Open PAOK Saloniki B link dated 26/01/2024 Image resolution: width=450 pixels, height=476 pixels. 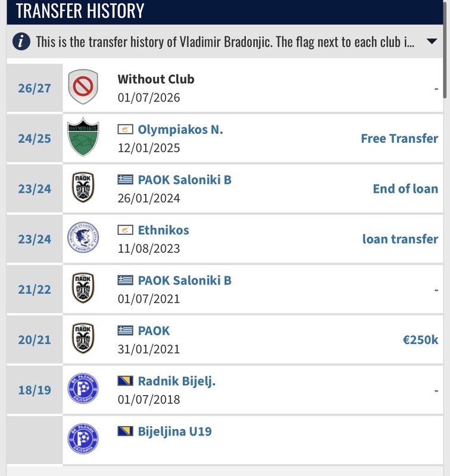point(185,180)
